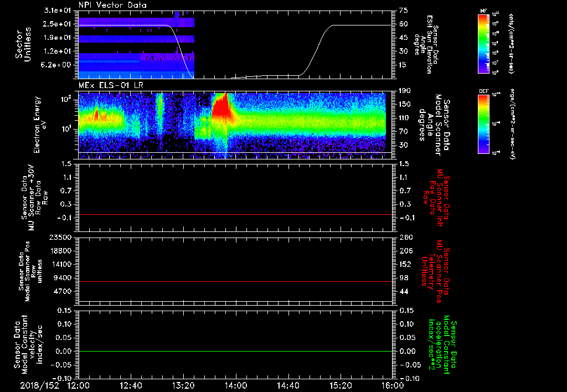
Task: Click the "1.9e+01" sector tick label
Action: 58,38
